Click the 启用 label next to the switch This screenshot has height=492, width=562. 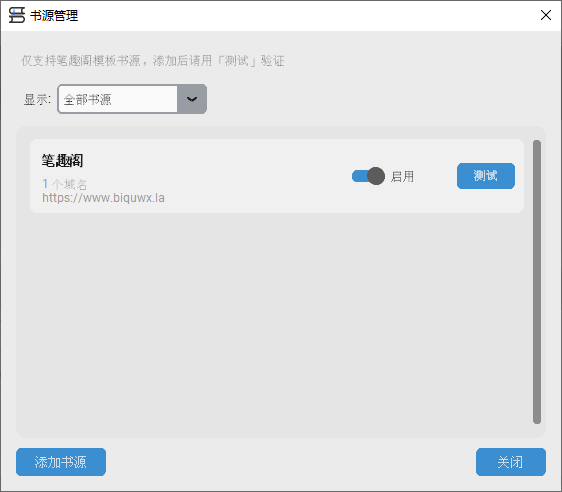pyautogui.click(x=402, y=176)
